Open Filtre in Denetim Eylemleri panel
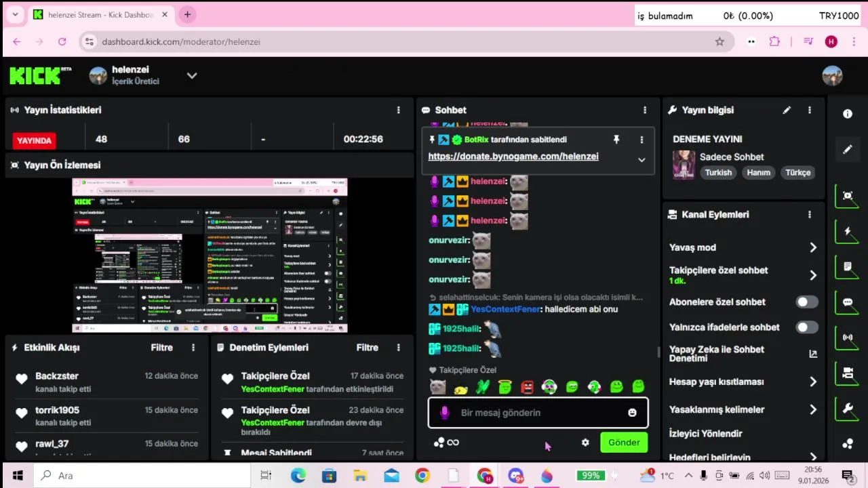 tap(368, 347)
